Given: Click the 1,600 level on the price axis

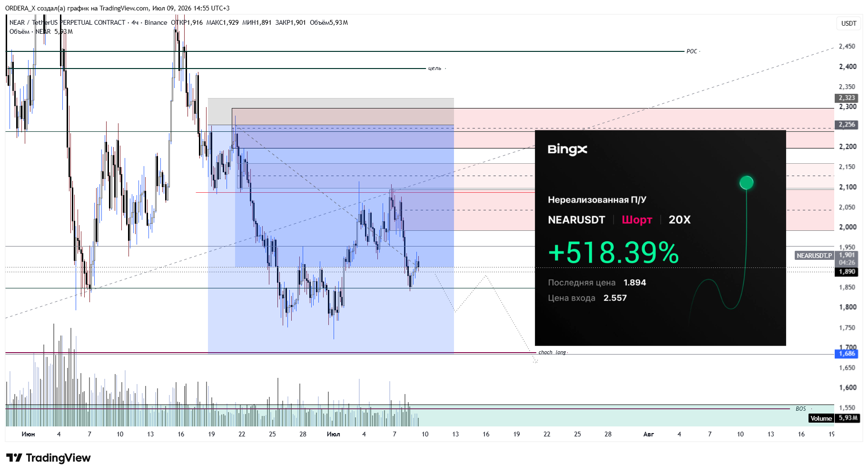Looking at the screenshot, I should pyautogui.click(x=848, y=387).
